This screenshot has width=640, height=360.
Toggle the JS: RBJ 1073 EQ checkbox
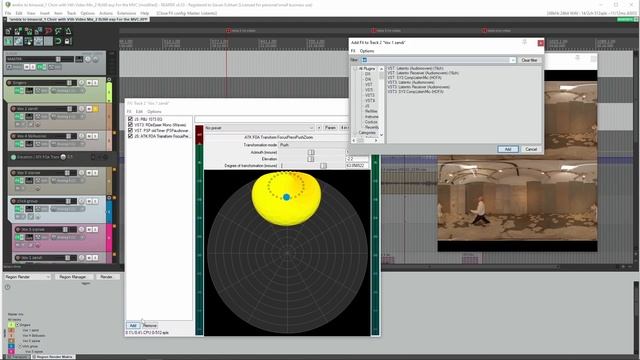tap(131, 119)
